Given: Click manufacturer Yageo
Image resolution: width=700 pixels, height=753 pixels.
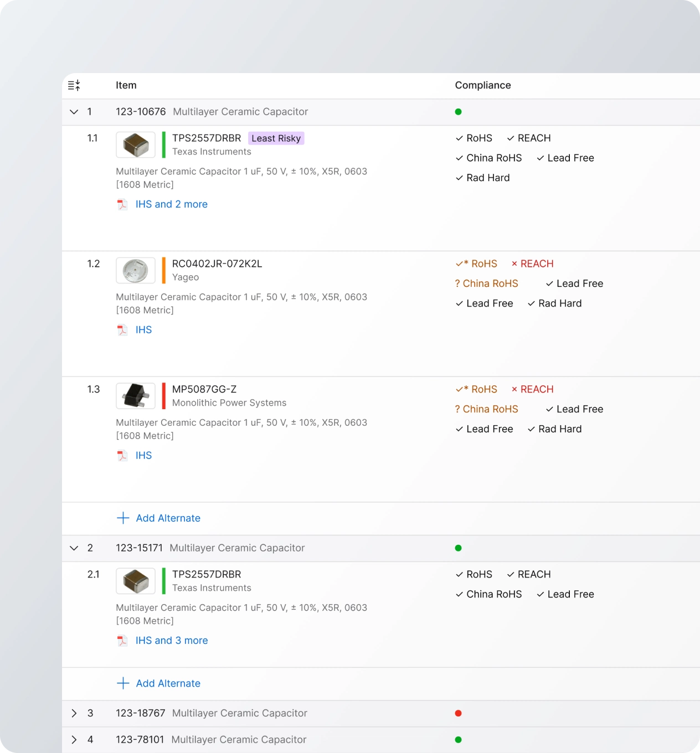Looking at the screenshot, I should click(186, 277).
